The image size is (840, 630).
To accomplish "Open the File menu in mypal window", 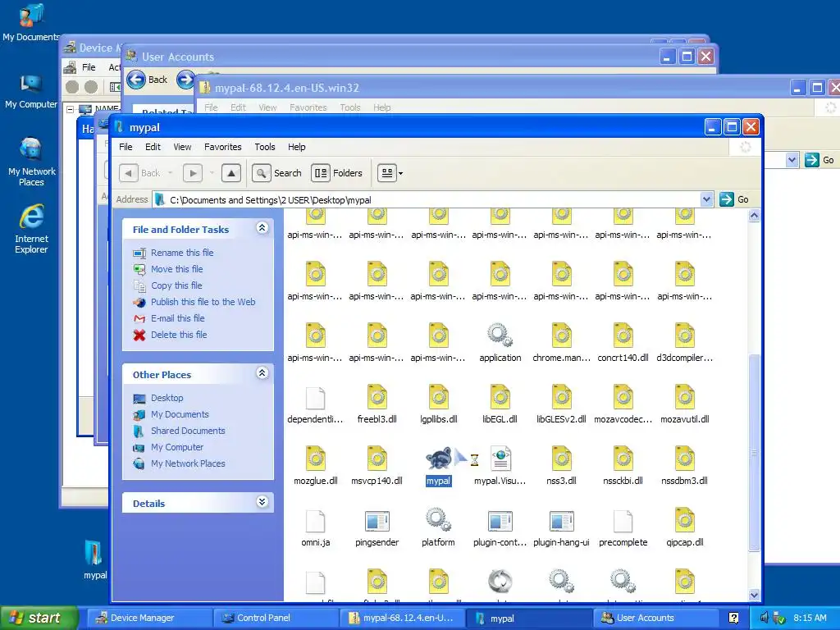I will click(x=126, y=147).
